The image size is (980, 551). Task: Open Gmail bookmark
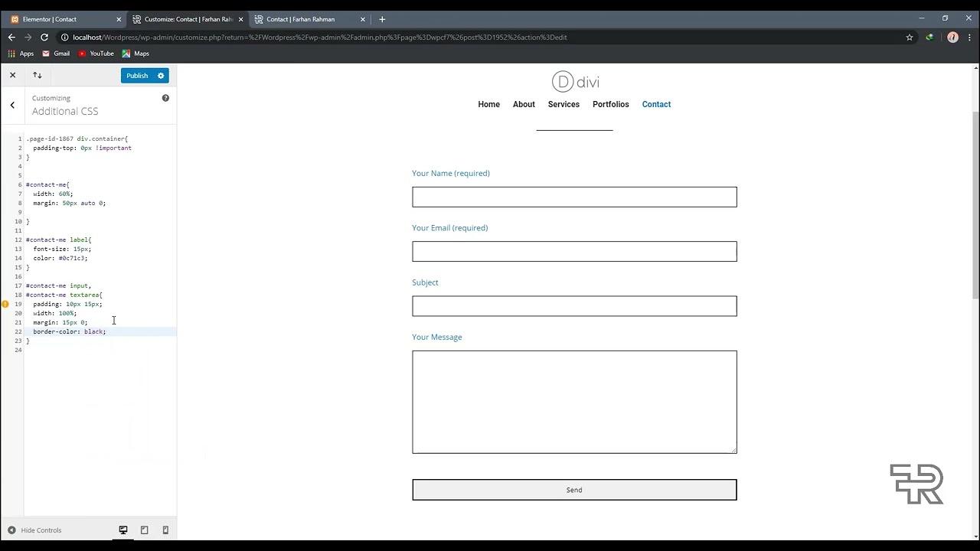pos(56,54)
